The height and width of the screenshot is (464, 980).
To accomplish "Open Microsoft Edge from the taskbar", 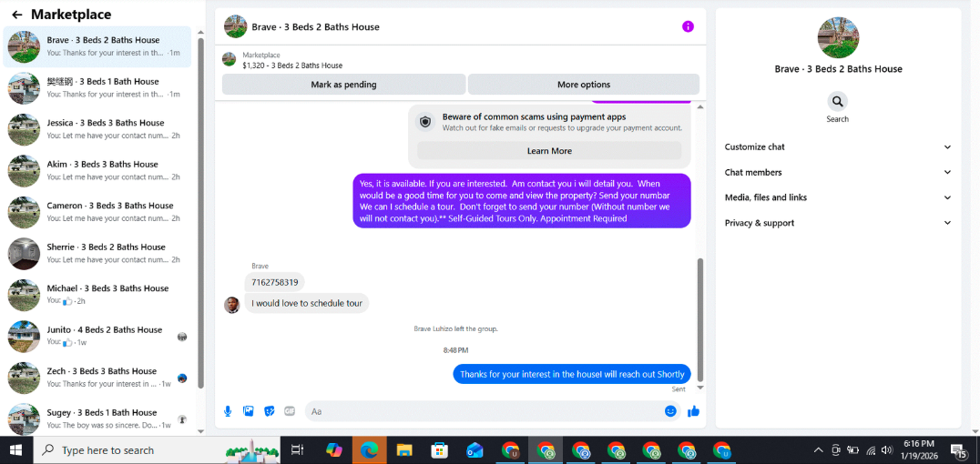I will [x=370, y=449].
